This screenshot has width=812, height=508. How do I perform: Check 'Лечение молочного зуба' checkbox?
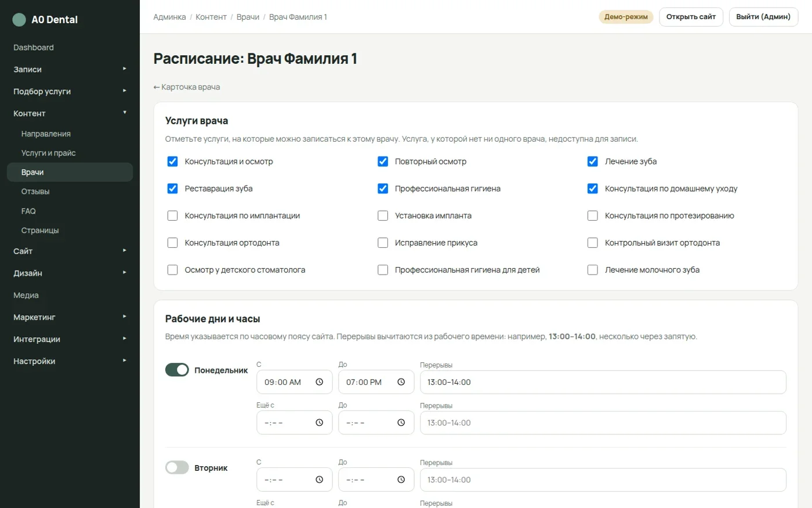(593, 270)
